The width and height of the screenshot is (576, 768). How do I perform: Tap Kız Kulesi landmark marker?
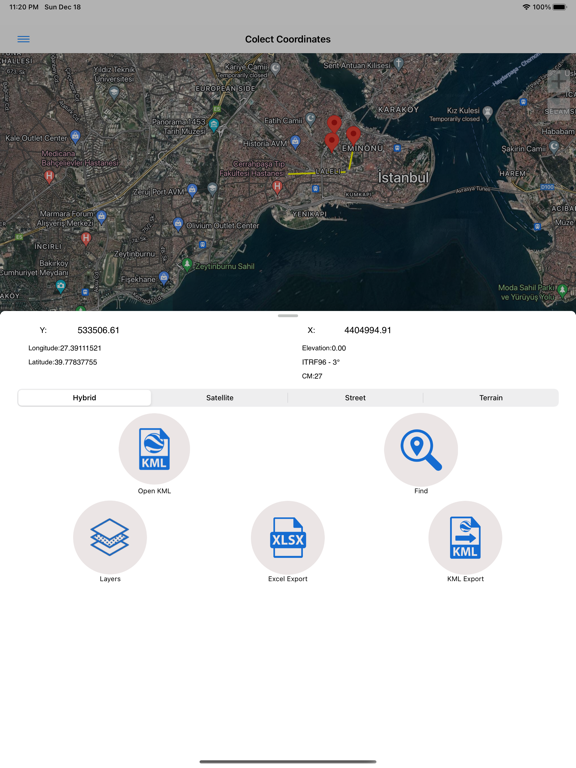(x=487, y=113)
